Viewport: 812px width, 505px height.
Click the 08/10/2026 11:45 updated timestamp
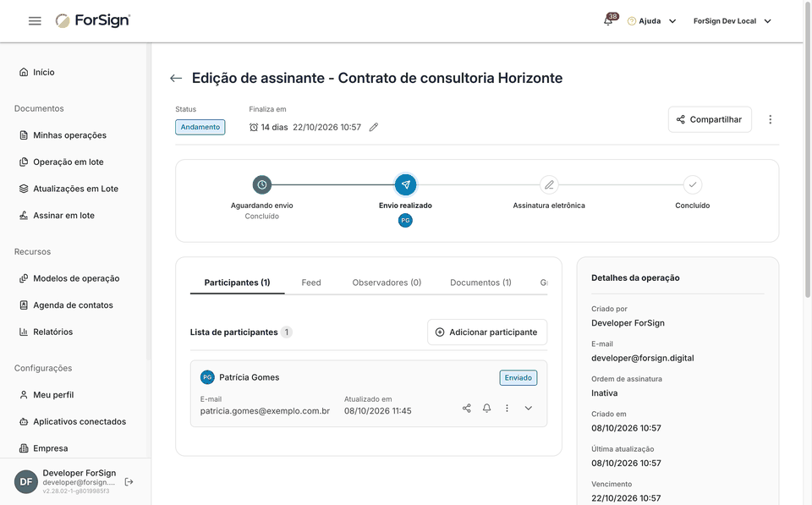click(x=378, y=411)
